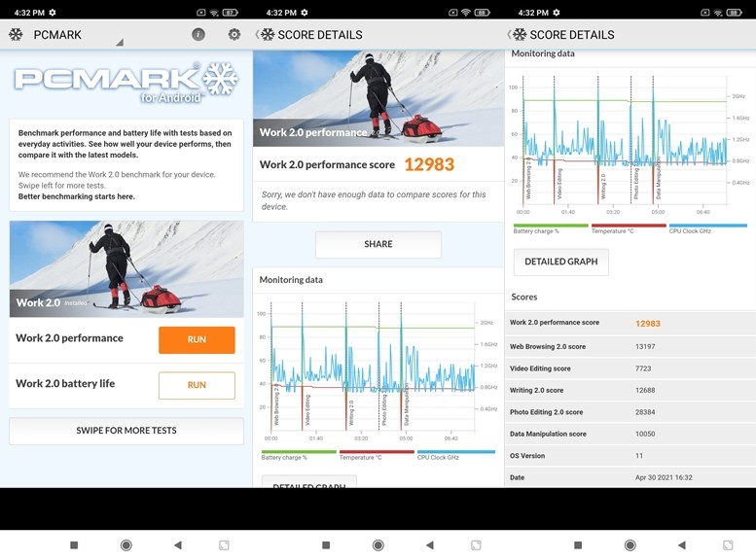Open the PCMark title dropdown triangle
This screenshot has height=560, width=756.
[120, 43]
